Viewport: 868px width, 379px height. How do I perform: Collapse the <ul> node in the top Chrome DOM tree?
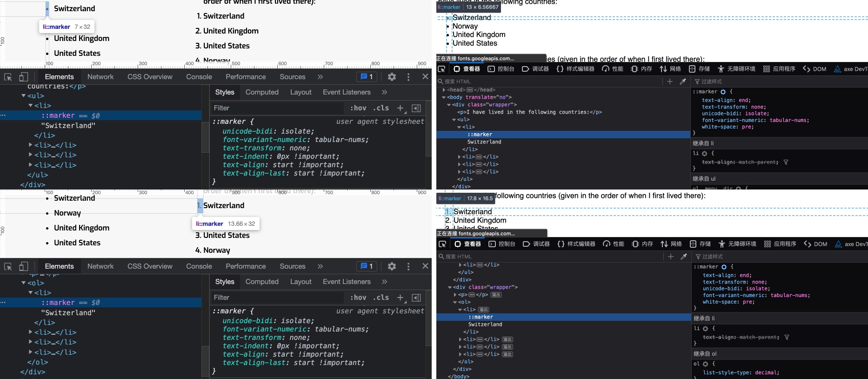tap(24, 96)
